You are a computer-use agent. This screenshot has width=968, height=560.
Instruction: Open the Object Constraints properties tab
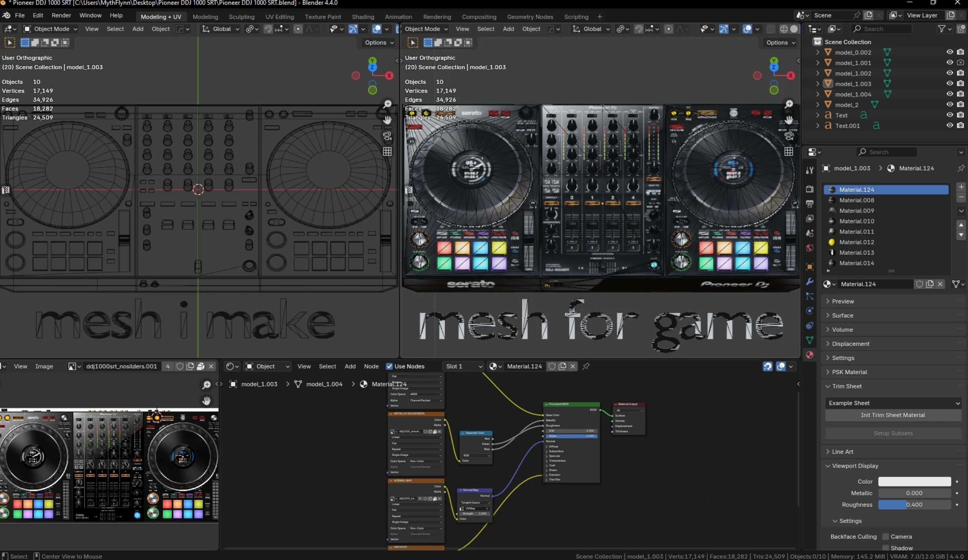coord(810,326)
